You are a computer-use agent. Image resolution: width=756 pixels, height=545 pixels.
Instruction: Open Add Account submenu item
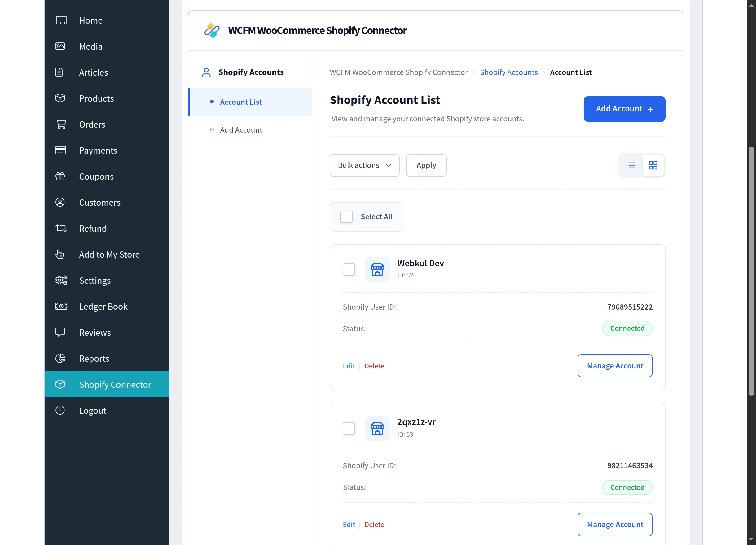[250, 130]
